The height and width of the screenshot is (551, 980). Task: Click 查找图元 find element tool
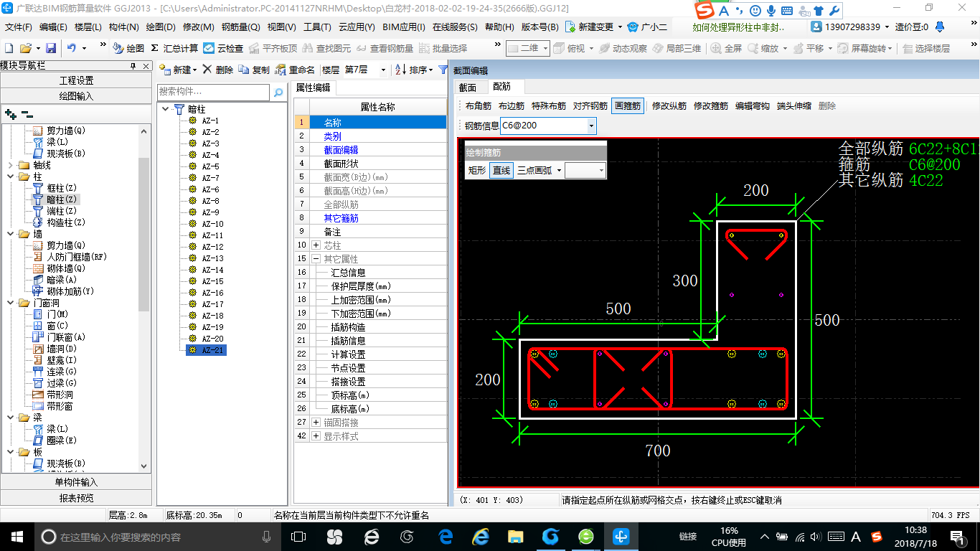click(x=326, y=48)
